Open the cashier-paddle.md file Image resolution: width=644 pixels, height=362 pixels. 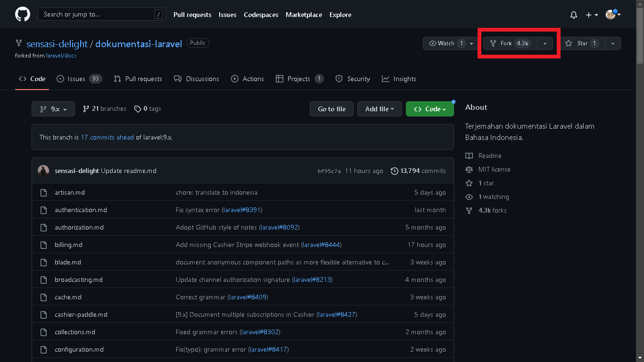81,314
